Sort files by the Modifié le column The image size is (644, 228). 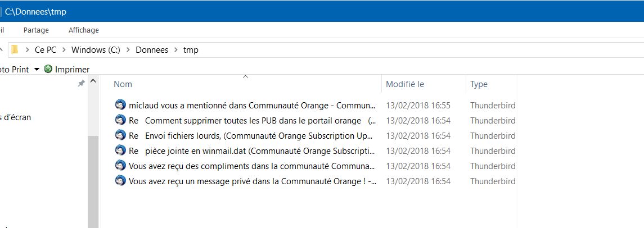[x=405, y=84]
